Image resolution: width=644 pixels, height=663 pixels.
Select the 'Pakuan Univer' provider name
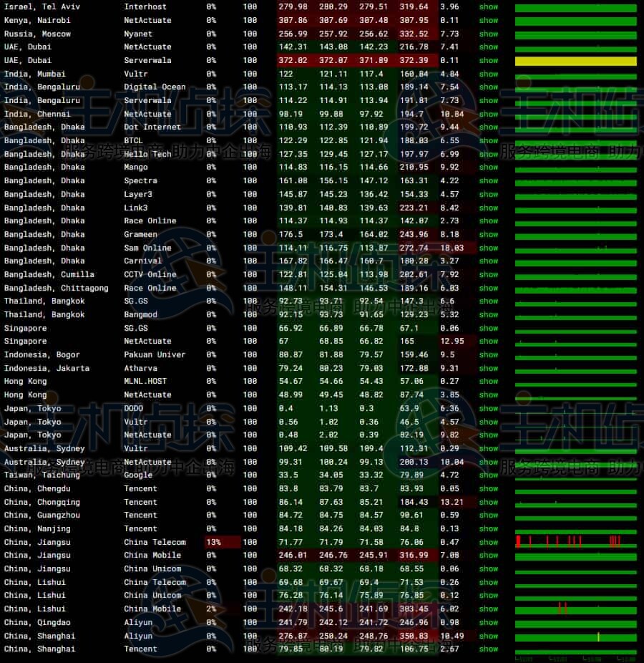(x=155, y=355)
